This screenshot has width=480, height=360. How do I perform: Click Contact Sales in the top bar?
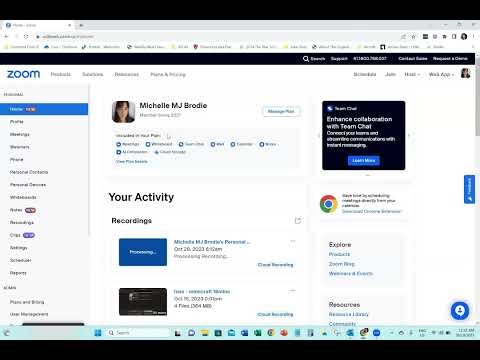[413, 59]
